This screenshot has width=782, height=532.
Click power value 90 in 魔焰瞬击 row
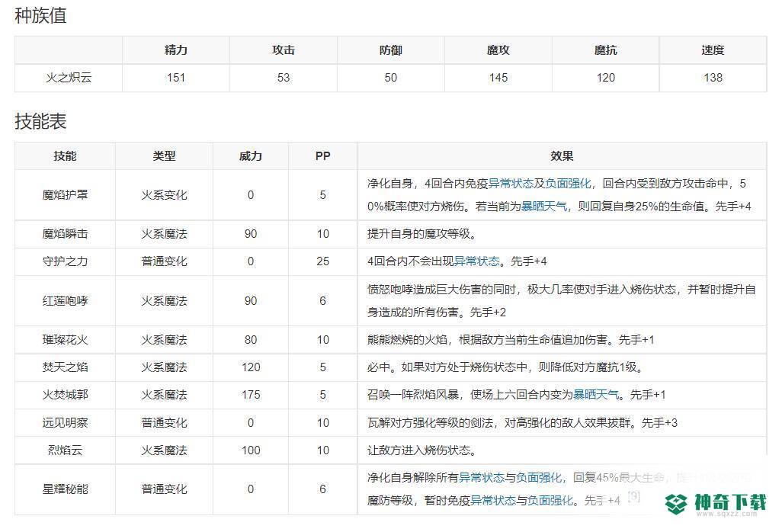click(250, 234)
